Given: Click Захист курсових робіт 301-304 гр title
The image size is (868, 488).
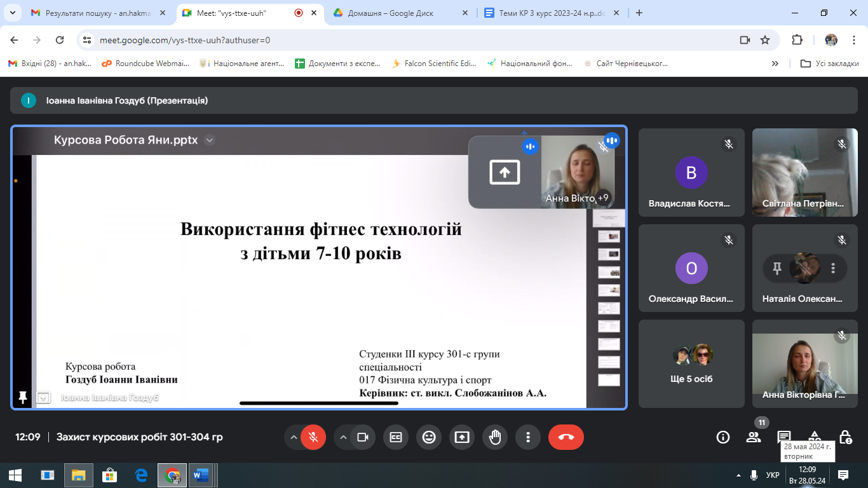Looking at the screenshot, I should point(140,437).
